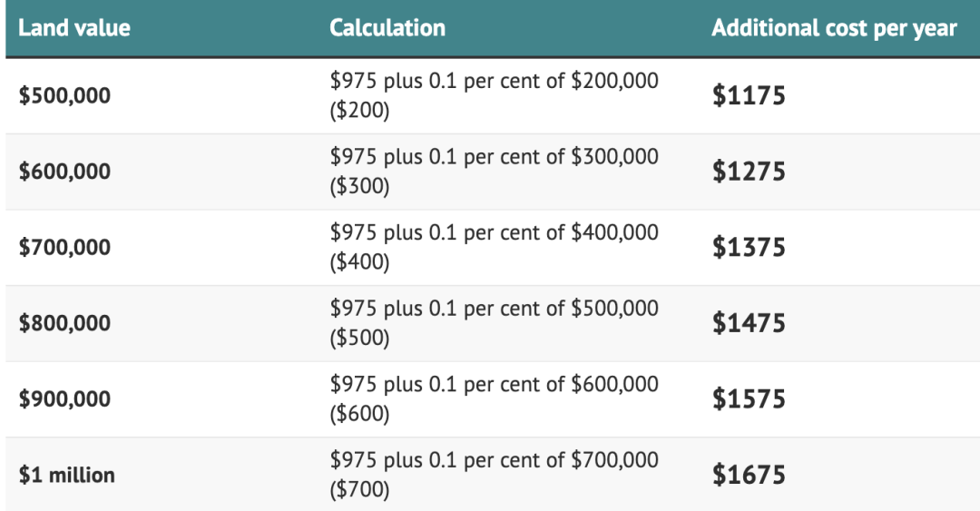Click the Land value column header
Screen dimensions: 980x511
(x=74, y=28)
